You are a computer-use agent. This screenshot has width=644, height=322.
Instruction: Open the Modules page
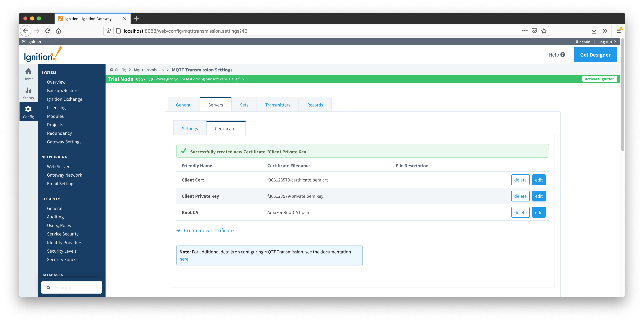pos(55,116)
